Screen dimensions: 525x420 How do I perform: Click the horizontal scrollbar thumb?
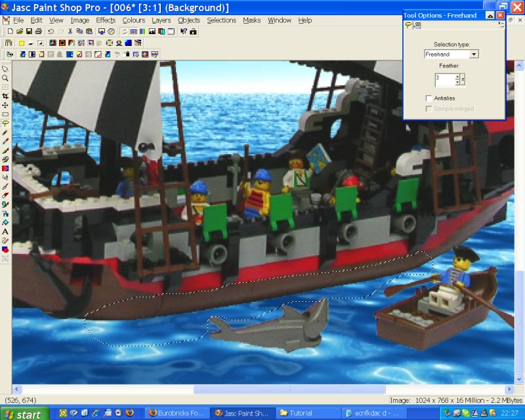289,389
